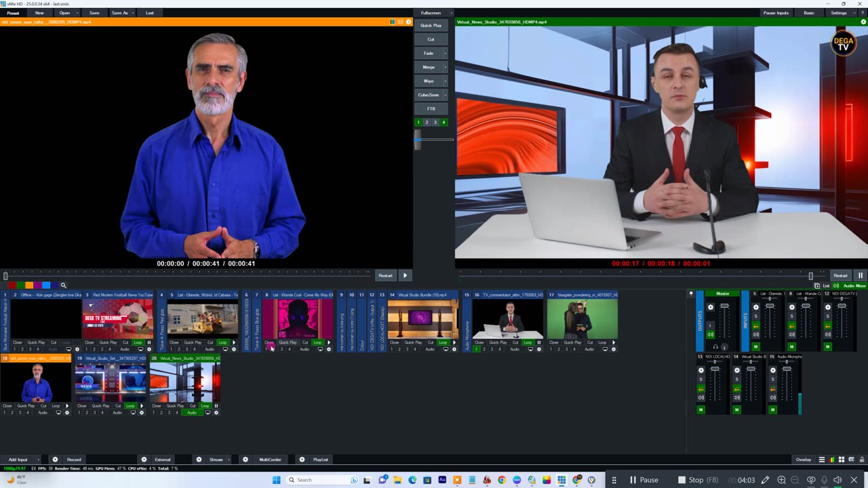Viewport: 868px width, 488px height.
Task: Toggle solo S on input 8 channel
Action: click(792, 316)
